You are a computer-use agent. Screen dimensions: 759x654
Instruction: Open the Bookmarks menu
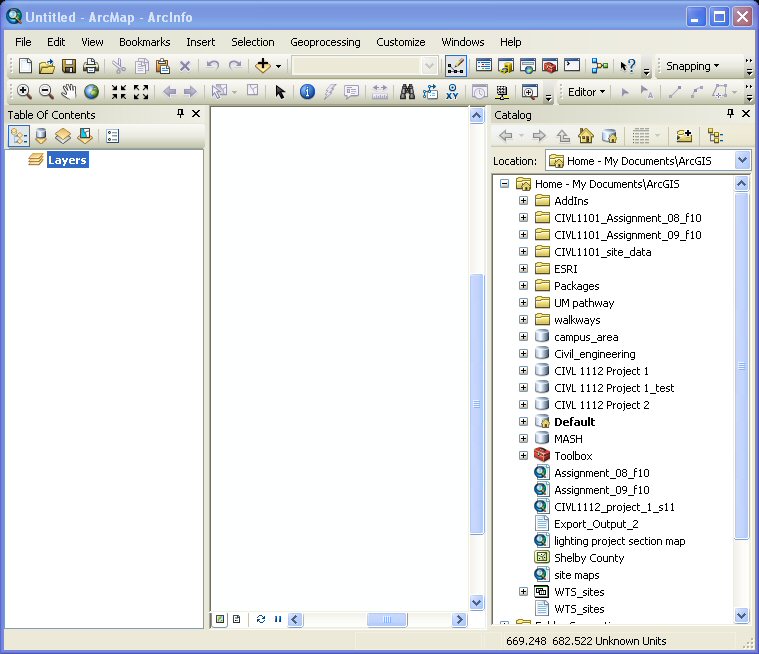[x=145, y=42]
